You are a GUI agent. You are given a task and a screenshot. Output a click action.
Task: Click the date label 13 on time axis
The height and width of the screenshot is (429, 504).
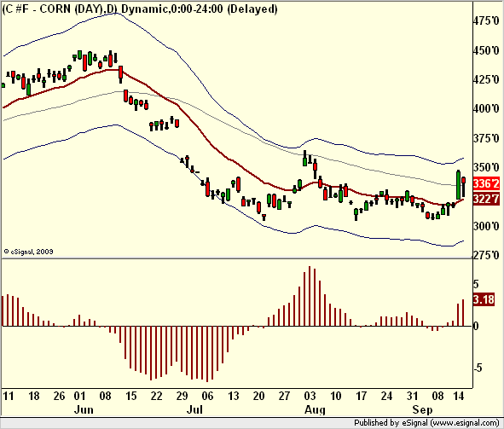pos(234,396)
